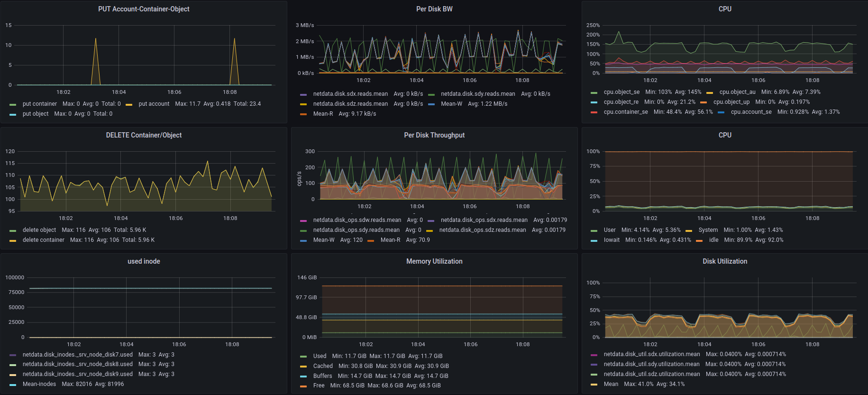Expand the Disk Utilization panel title menu

[724, 261]
